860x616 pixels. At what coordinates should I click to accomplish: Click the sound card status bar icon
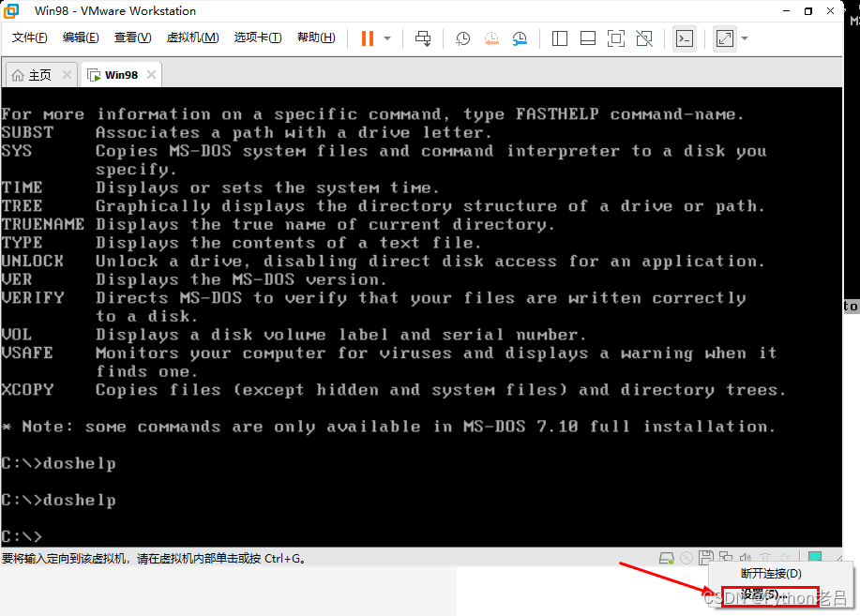click(746, 559)
